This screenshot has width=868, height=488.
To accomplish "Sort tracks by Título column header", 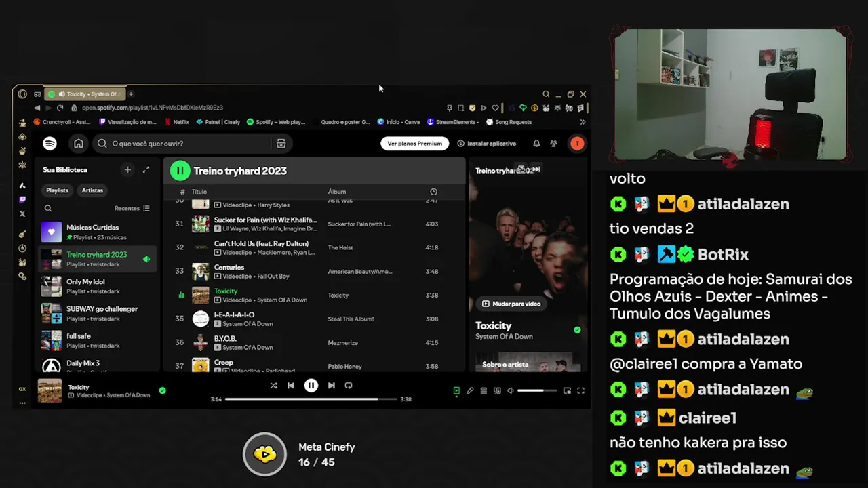I will click(199, 192).
